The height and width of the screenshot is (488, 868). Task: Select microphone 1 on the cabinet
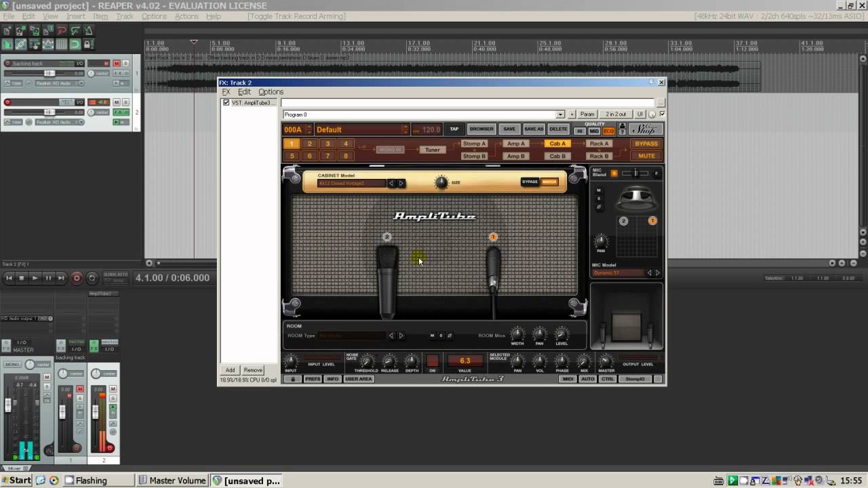pyautogui.click(x=493, y=237)
